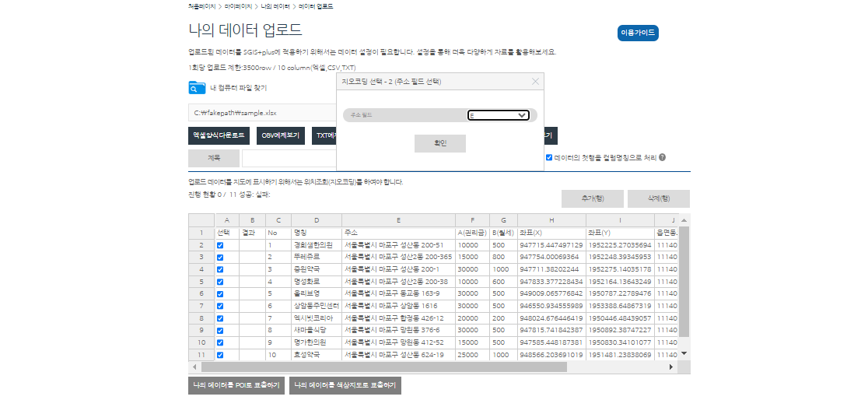Uncheck the row for 올리브영
868x400 pixels.
click(x=220, y=294)
